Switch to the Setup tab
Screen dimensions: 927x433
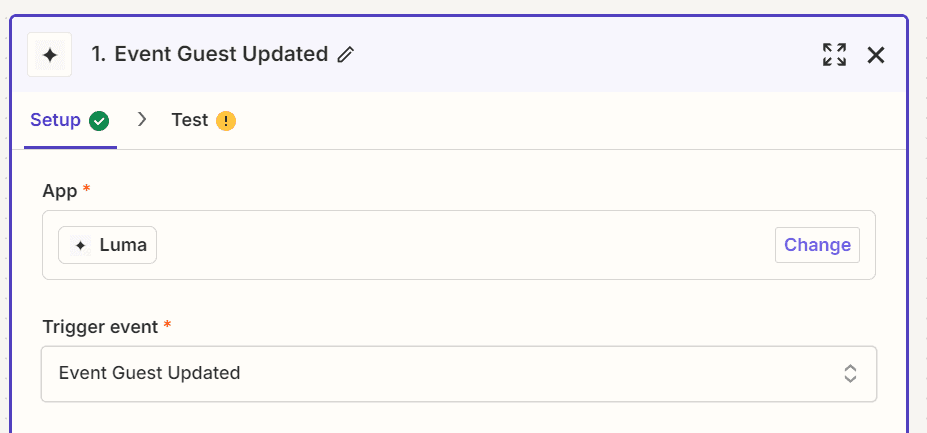(x=70, y=121)
